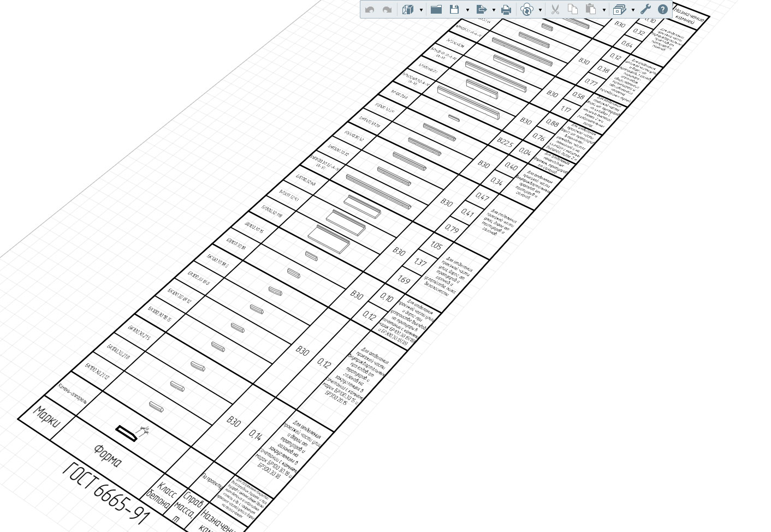Select the mass value '0,76'
Image resolution: width=771 pixels, height=532 pixels.
coord(539,138)
